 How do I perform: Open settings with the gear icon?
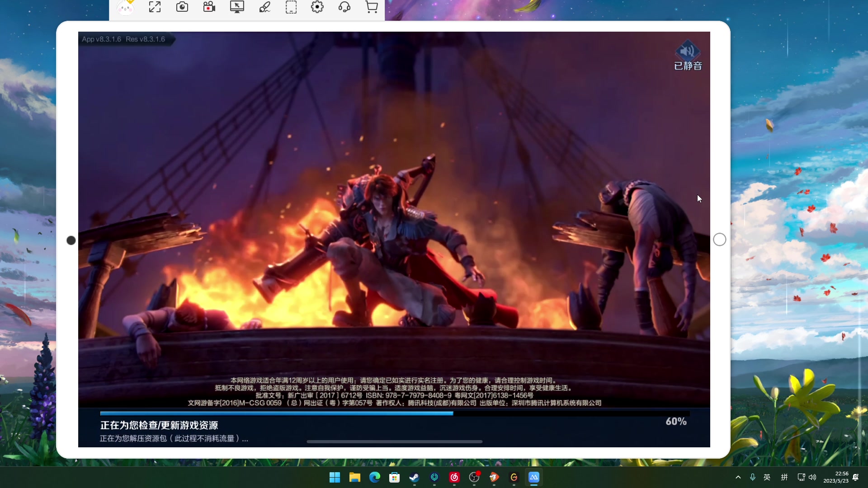317,7
